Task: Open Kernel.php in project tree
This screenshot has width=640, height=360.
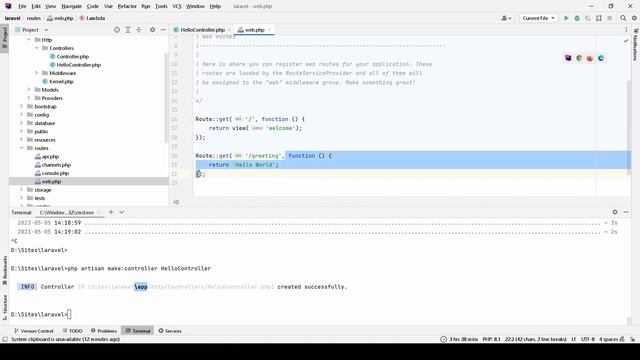Action: coord(61,82)
